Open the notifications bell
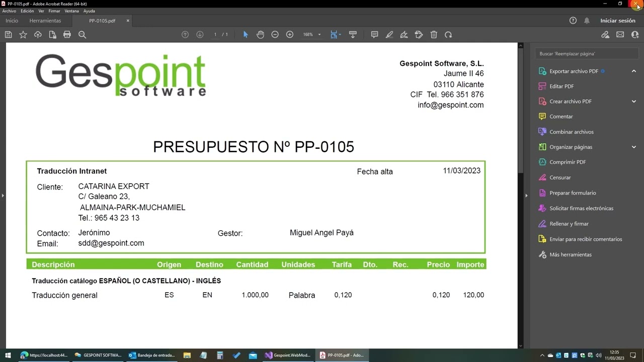 click(587, 21)
